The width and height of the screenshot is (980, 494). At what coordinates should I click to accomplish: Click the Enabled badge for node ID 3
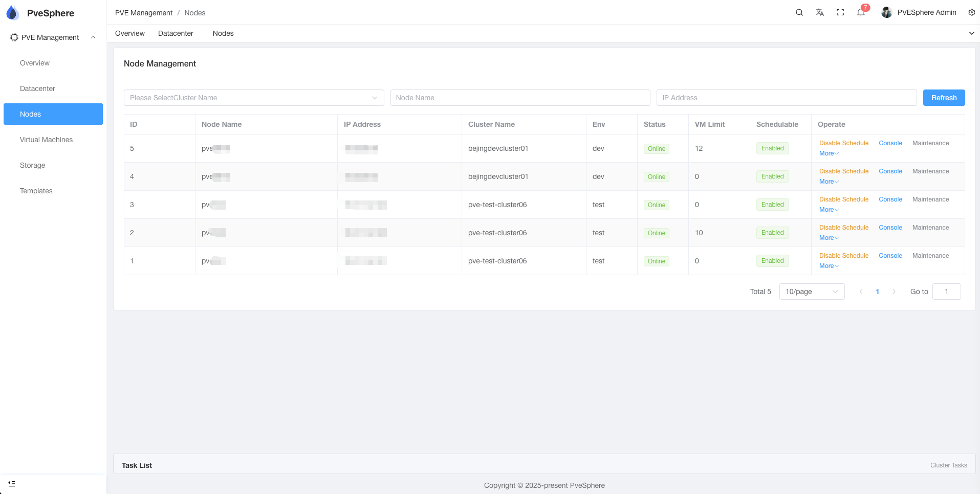coord(772,204)
